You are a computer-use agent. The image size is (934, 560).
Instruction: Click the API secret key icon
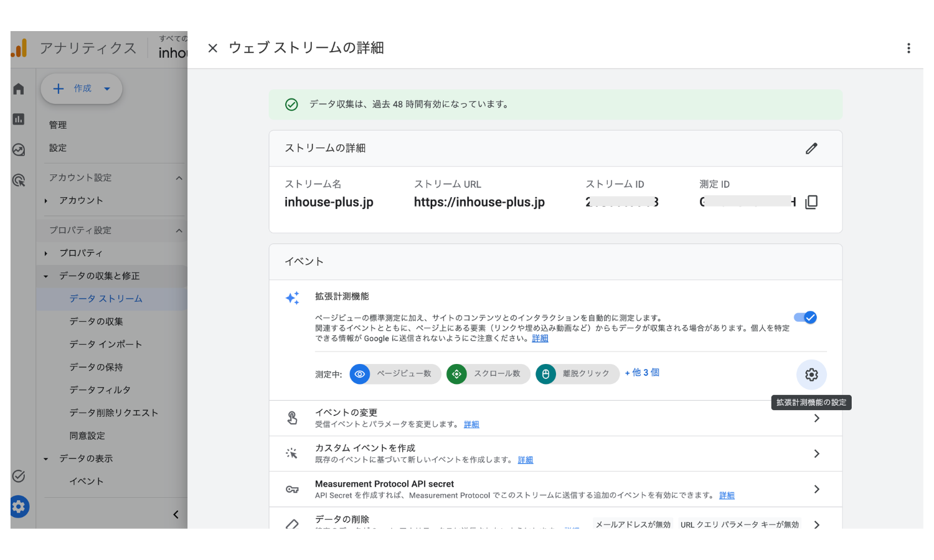tap(292, 489)
